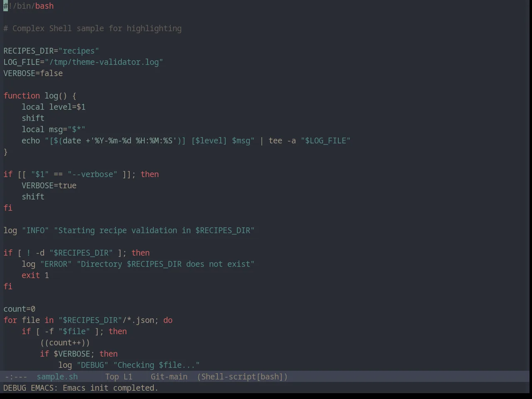Click the "INFO" string in log call

pyautogui.click(x=35, y=230)
